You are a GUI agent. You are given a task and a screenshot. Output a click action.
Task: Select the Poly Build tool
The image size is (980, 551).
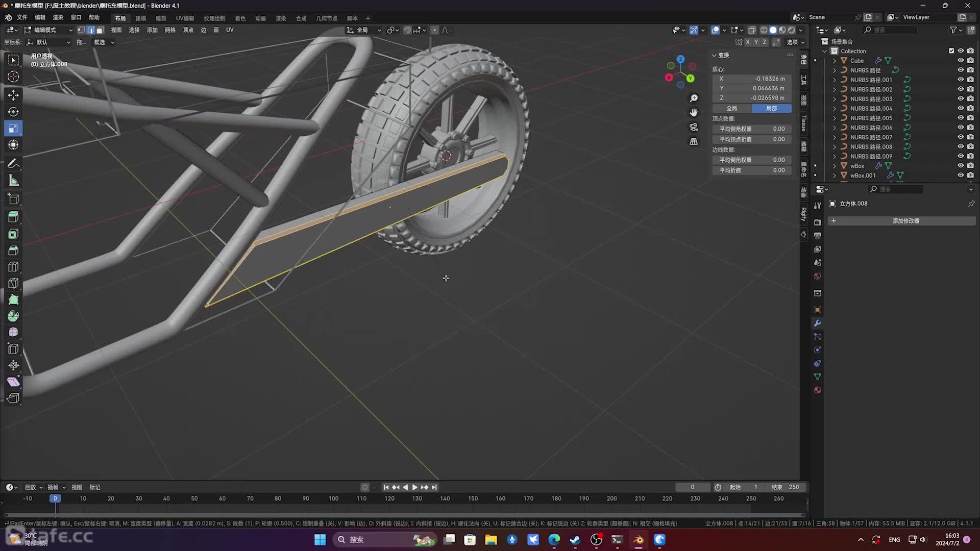click(x=13, y=299)
